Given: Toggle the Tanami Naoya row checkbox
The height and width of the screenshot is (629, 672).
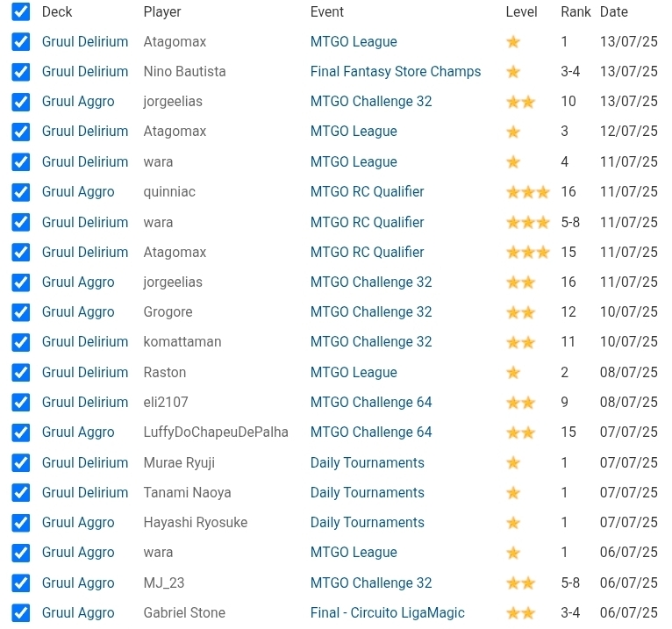Looking at the screenshot, I should click(x=20, y=493).
